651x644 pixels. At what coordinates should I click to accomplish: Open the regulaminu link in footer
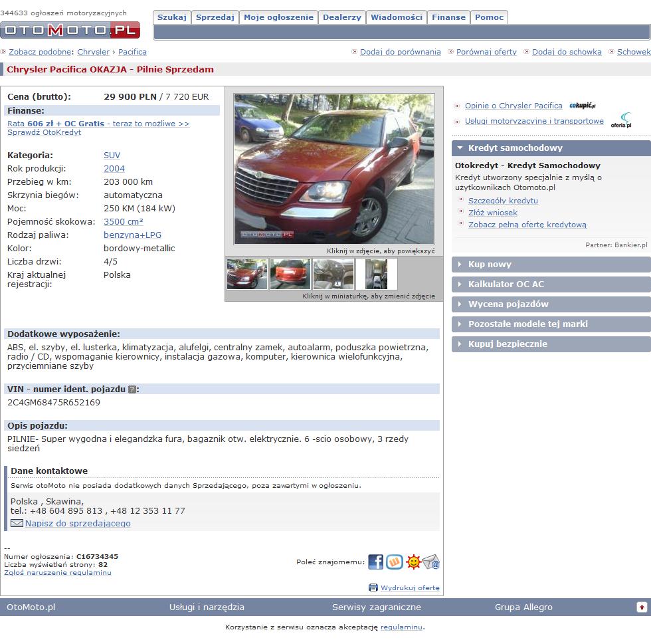(x=401, y=627)
